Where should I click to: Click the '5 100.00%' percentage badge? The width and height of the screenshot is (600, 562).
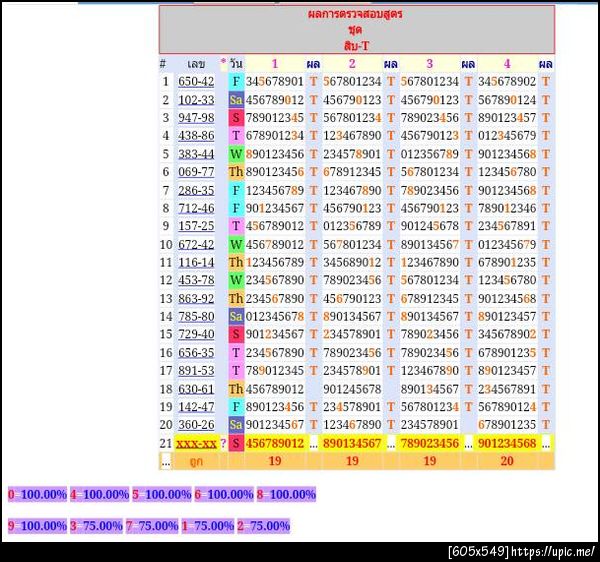pos(162,495)
